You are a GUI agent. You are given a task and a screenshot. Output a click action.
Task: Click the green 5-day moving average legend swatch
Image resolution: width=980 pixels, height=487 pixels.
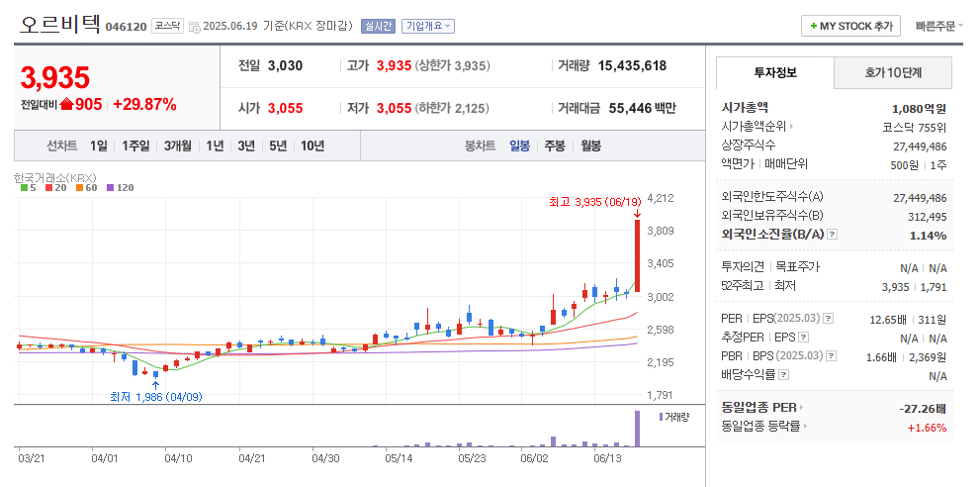24,187
